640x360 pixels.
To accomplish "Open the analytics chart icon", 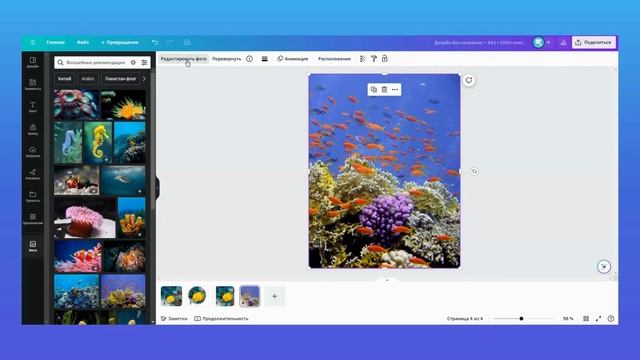I will (563, 42).
